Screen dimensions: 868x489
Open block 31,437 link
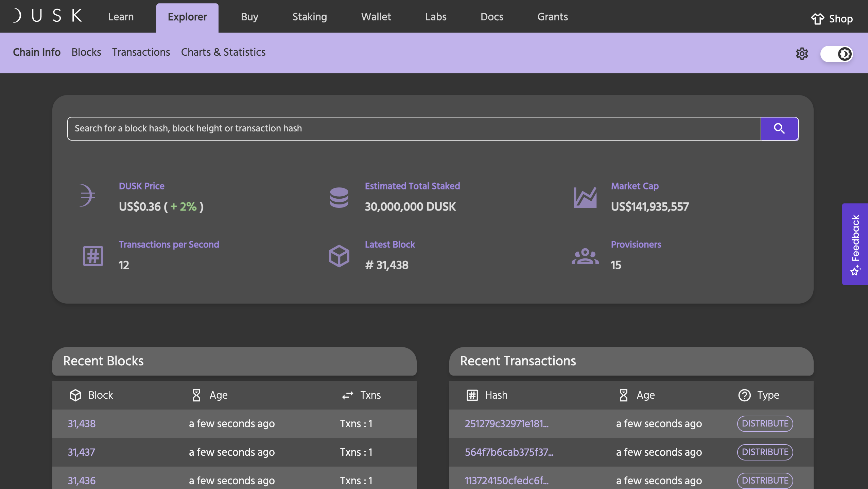[82, 452]
